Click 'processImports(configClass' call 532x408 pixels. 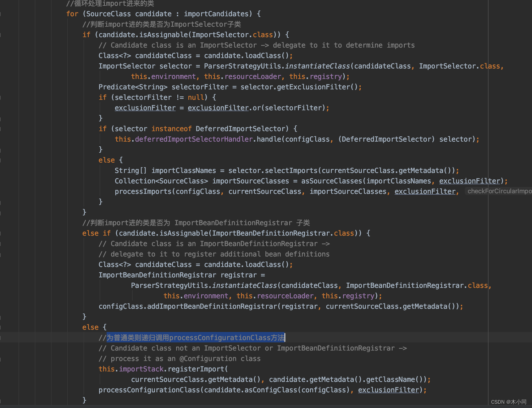167,191
